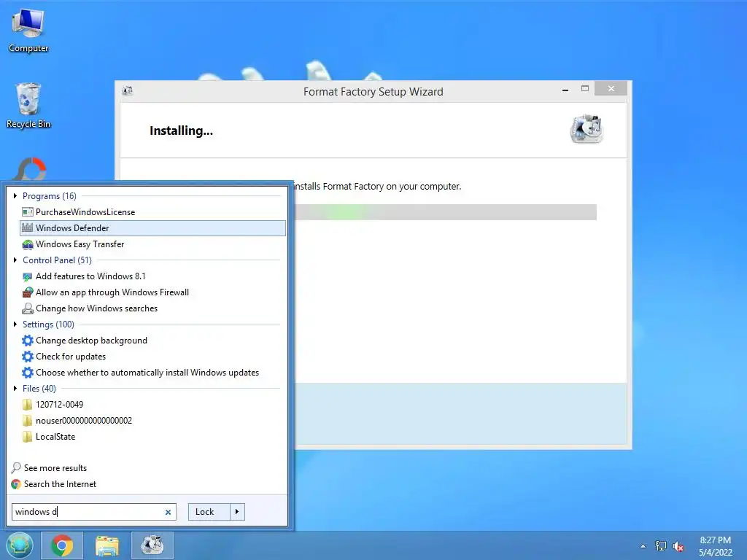
Task: Click the Windows Easy Transfer icon
Action: [x=28, y=244]
